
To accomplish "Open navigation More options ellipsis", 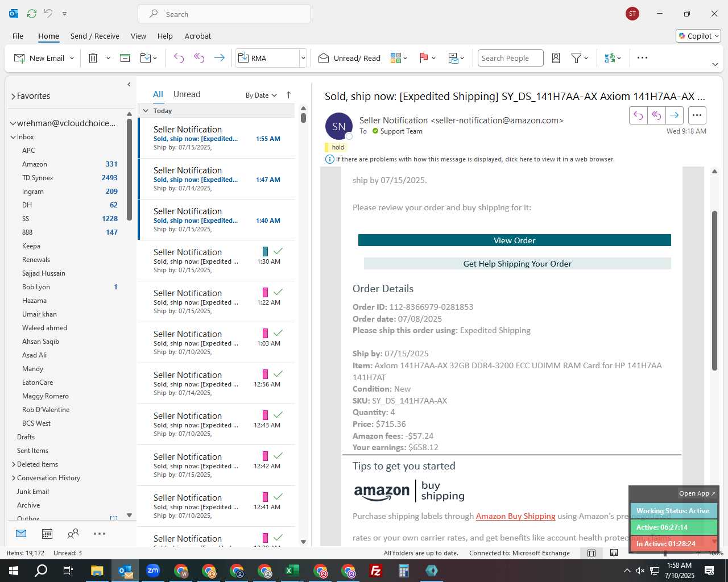I will 100,534.
